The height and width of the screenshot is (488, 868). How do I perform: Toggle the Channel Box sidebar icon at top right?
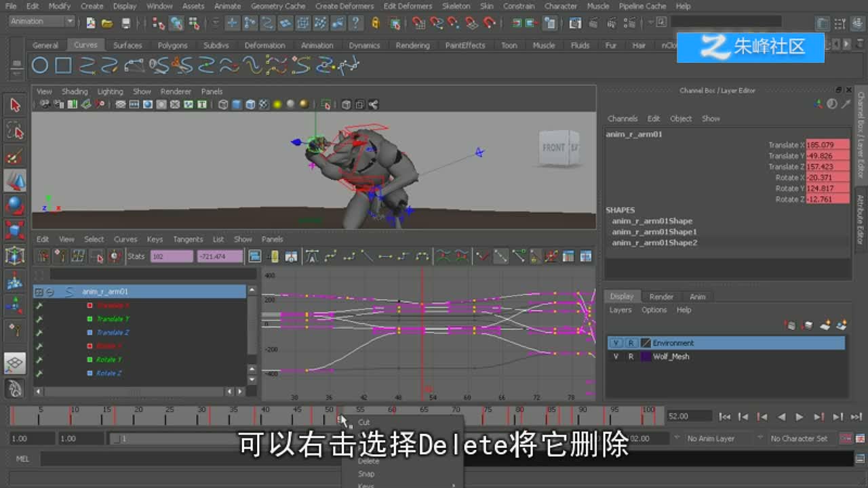(x=857, y=23)
